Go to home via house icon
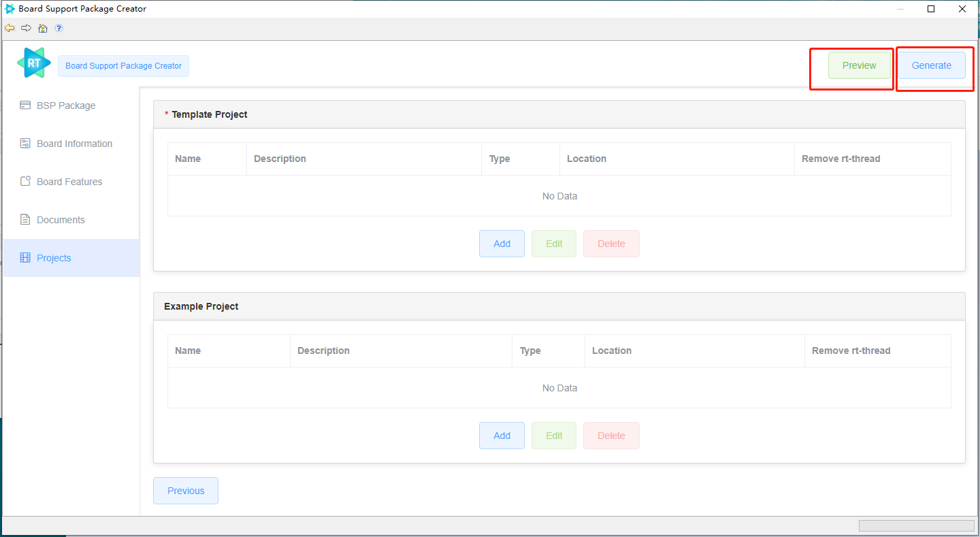The width and height of the screenshot is (980, 537). coord(43,29)
